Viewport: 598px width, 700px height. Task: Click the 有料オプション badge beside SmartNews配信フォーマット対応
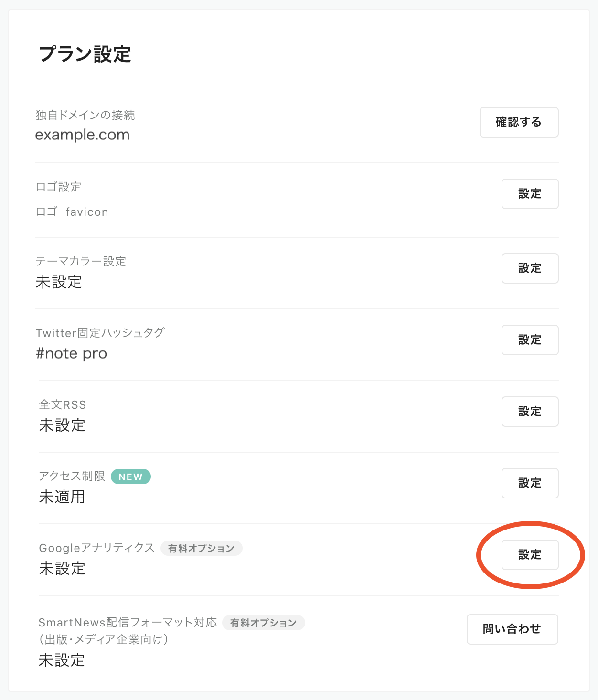[x=264, y=623]
